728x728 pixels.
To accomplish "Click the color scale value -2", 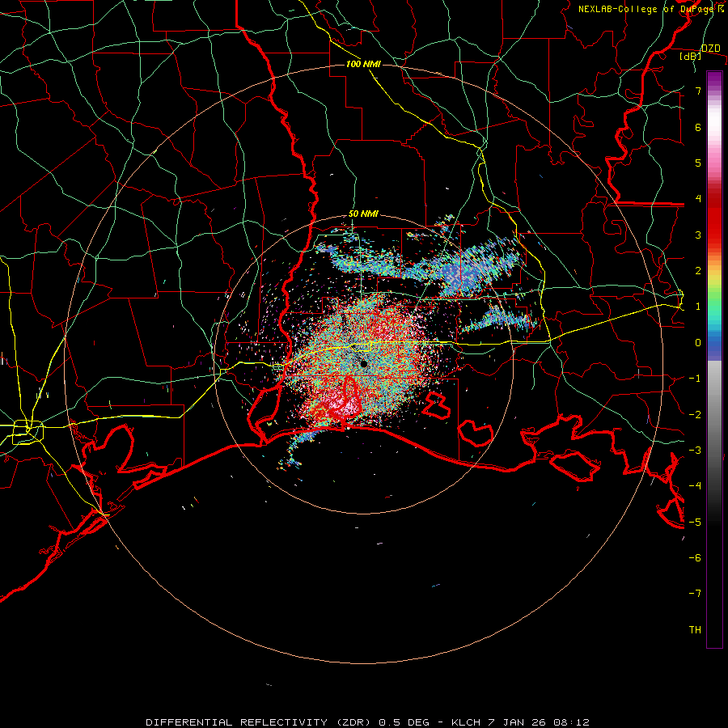I will (695, 414).
